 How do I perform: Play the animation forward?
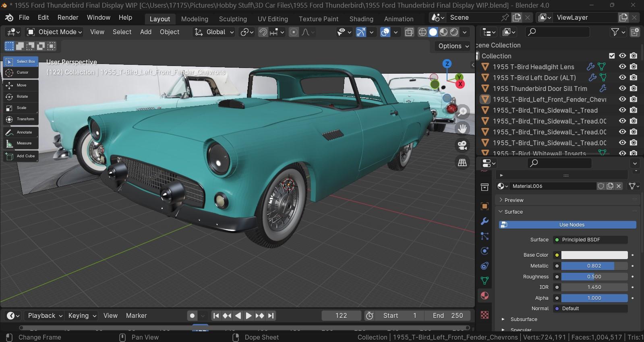point(249,316)
